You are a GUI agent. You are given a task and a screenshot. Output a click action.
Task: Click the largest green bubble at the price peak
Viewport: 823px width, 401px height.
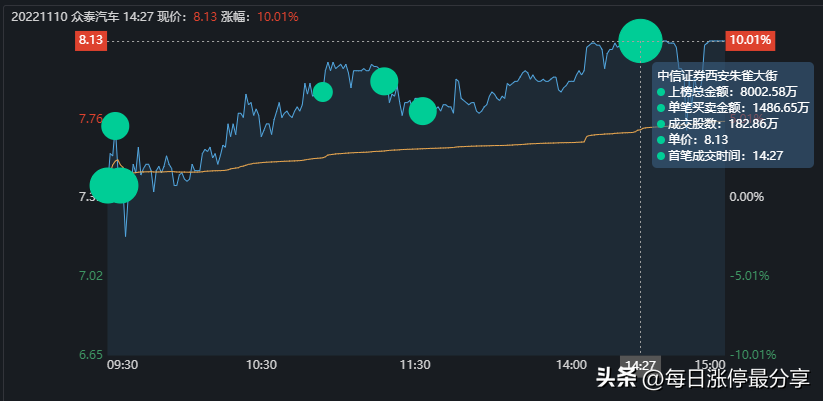point(640,40)
